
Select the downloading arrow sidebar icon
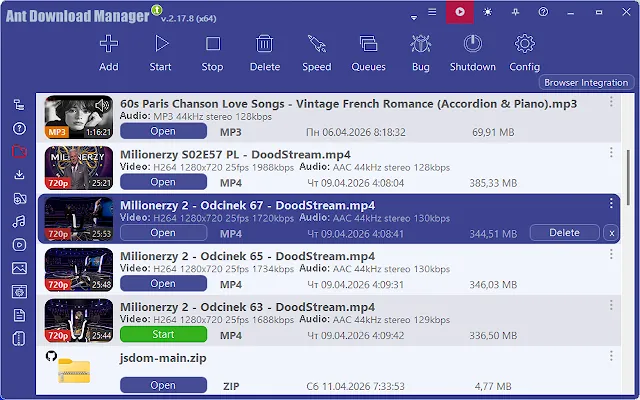[19, 175]
